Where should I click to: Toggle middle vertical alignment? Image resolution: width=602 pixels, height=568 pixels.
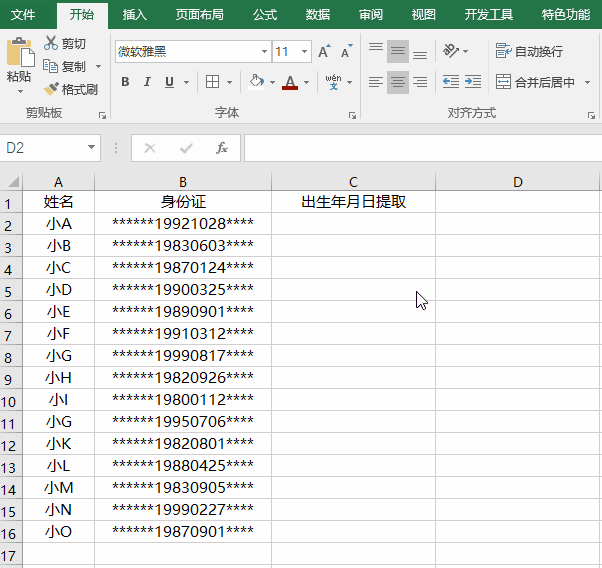[x=398, y=51]
